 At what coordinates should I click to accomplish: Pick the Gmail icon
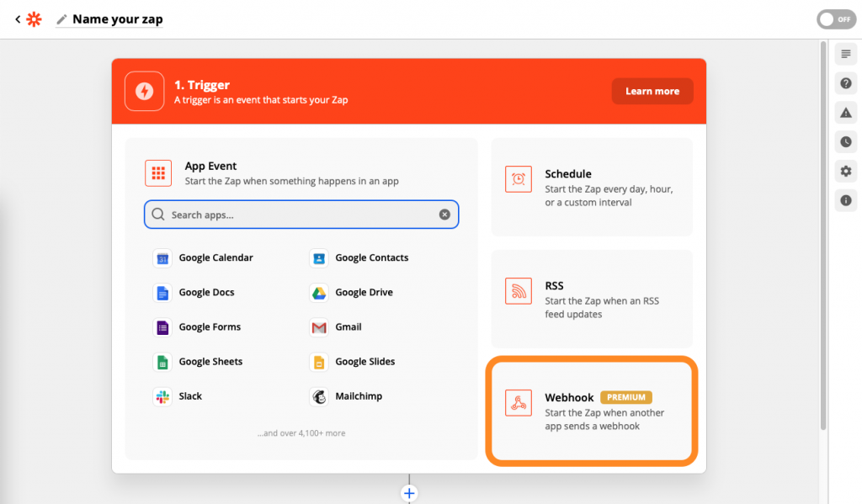tap(319, 327)
